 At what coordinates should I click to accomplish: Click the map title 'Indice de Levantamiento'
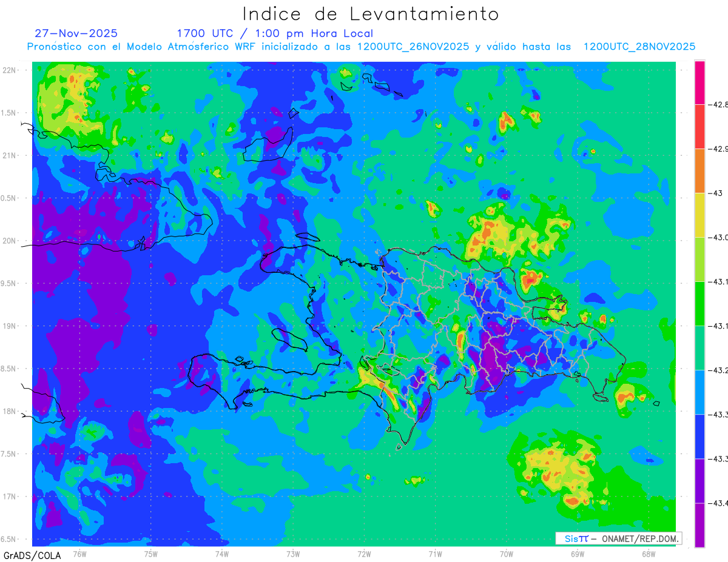pyautogui.click(x=371, y=13)
